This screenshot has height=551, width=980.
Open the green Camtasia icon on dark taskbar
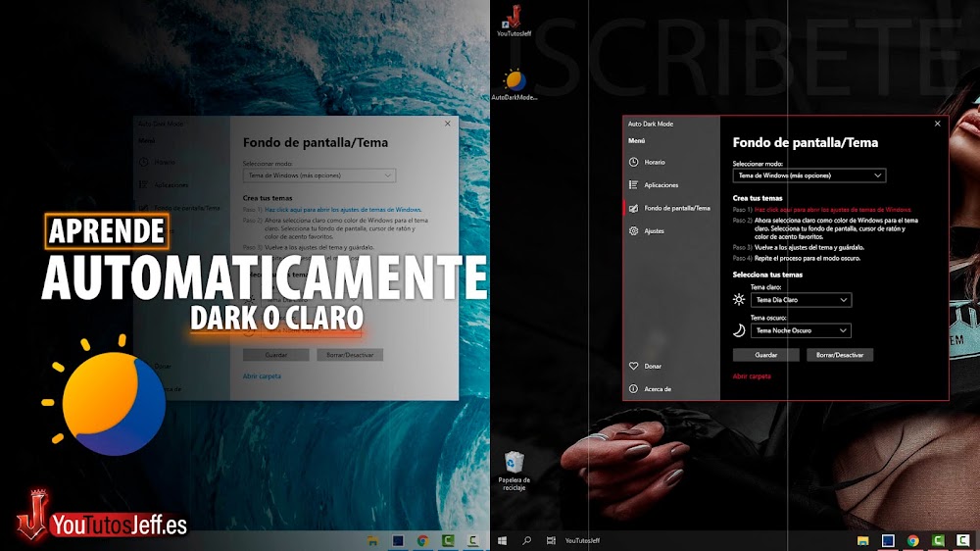[x=938, y=540]
